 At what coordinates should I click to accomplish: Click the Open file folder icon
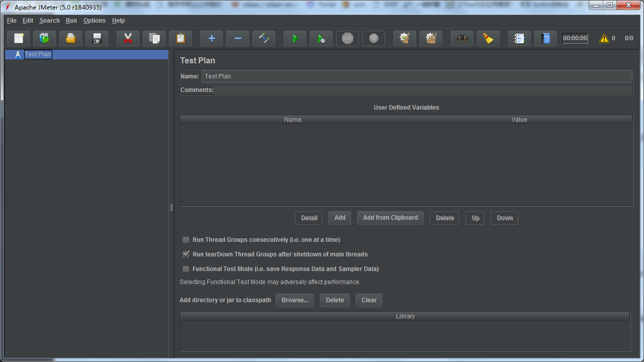click(x=71, y=38)
